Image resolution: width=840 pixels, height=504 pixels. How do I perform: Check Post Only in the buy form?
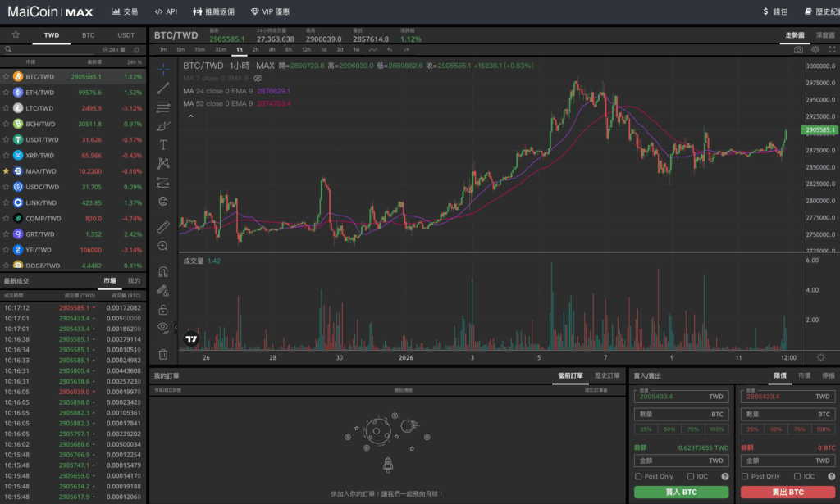[639, 476]
